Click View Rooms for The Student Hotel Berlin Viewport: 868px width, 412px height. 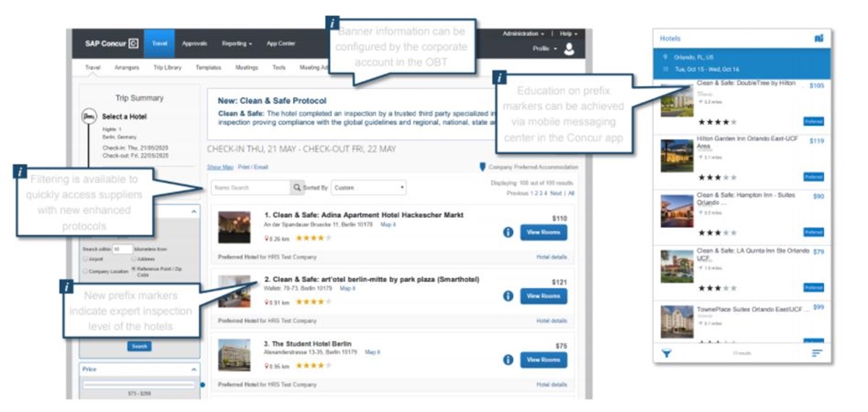(x=543, y=360)
